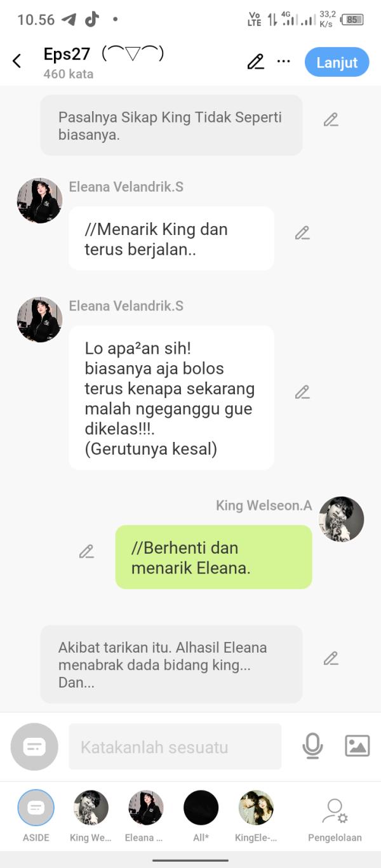
Task: Edit the '//Berhenti dan menarik Eleana' message
Action: pos(86,552)
